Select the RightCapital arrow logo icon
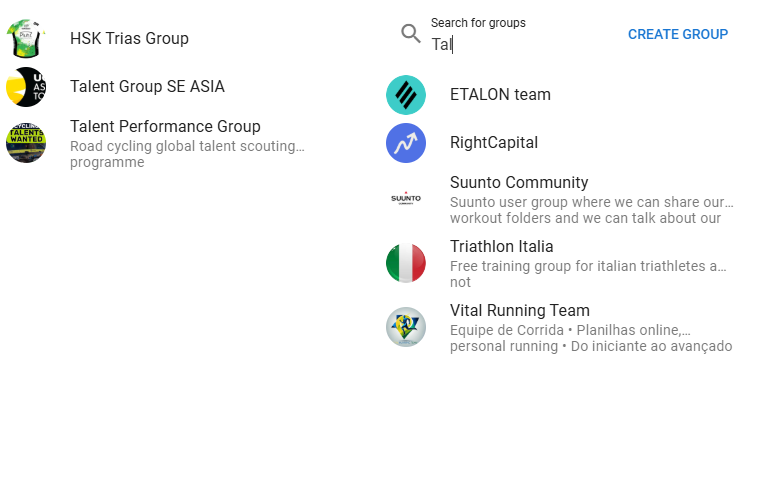This screenshot has width=772, height=502. (406, 143)
